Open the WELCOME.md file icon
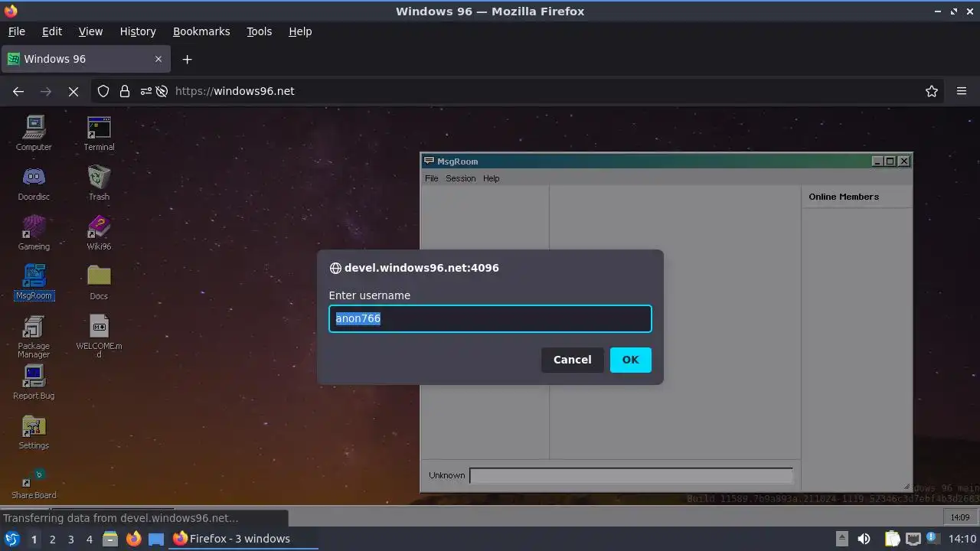Viewport: 980px width, 551px height. pos(99,337)
